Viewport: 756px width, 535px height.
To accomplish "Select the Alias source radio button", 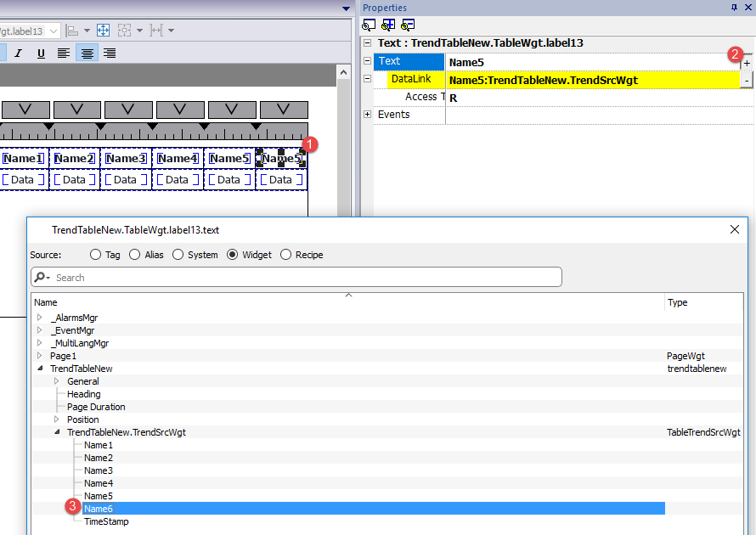I will click(134, 254).
